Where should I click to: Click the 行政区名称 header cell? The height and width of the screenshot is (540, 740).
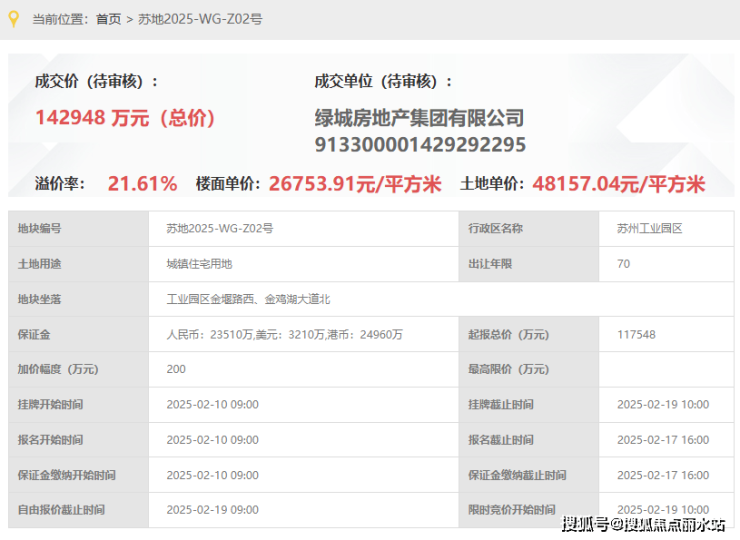coord(529,229)
